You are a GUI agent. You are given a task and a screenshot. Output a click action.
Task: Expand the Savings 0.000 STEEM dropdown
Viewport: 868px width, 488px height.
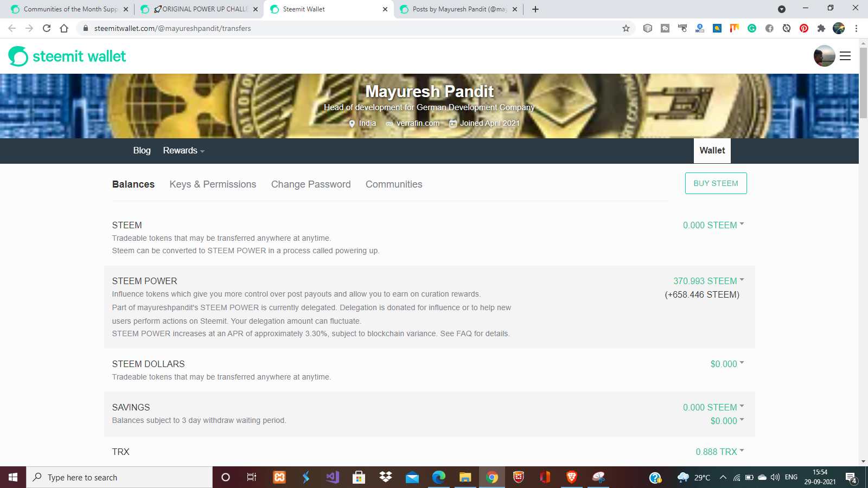(713, 407)
